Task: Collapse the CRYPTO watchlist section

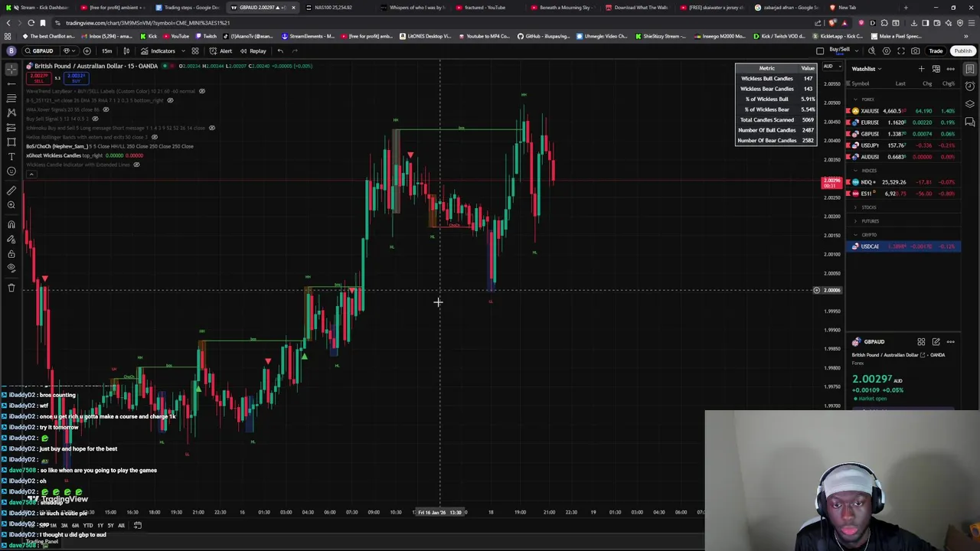Action: (x=856, y=235)
